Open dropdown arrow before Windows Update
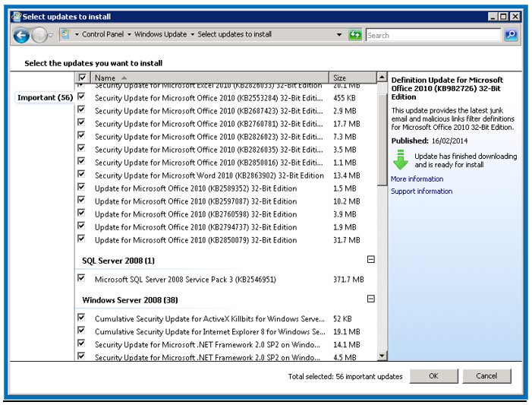 point(129,34)
